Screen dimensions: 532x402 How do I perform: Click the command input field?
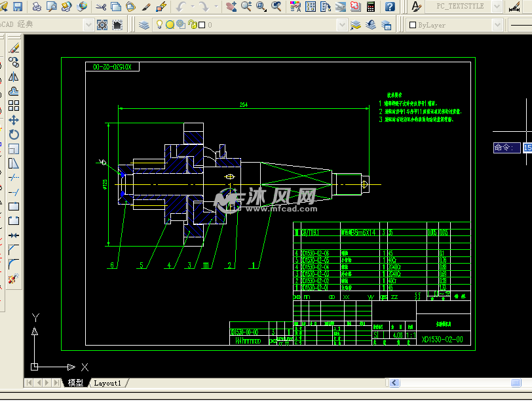click(x=527, y=148)
